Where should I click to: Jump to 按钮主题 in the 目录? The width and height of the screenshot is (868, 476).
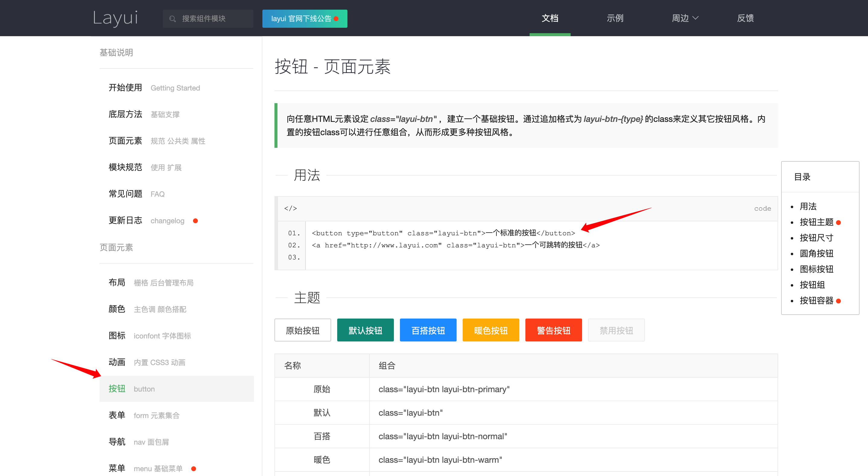point(816,222)
